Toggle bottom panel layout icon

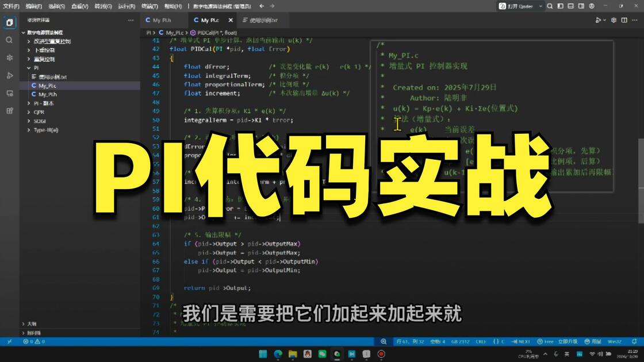point(570,6)
